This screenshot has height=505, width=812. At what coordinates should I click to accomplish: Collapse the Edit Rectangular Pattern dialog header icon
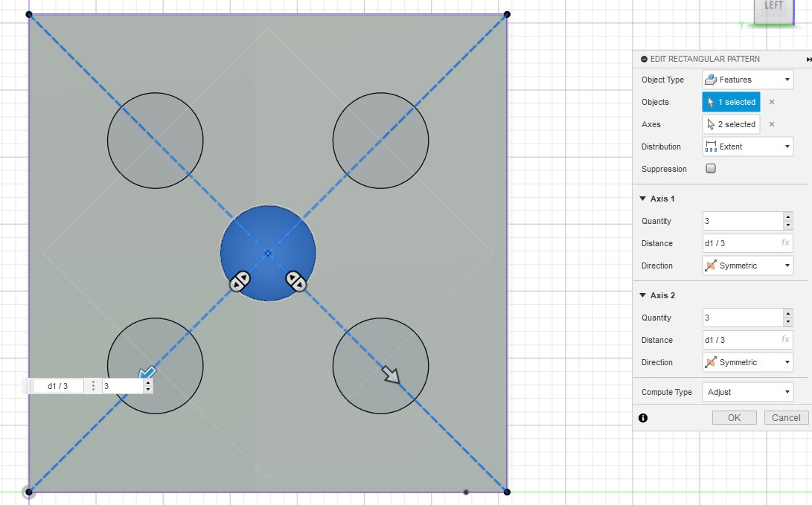click(x=645, y=59)
